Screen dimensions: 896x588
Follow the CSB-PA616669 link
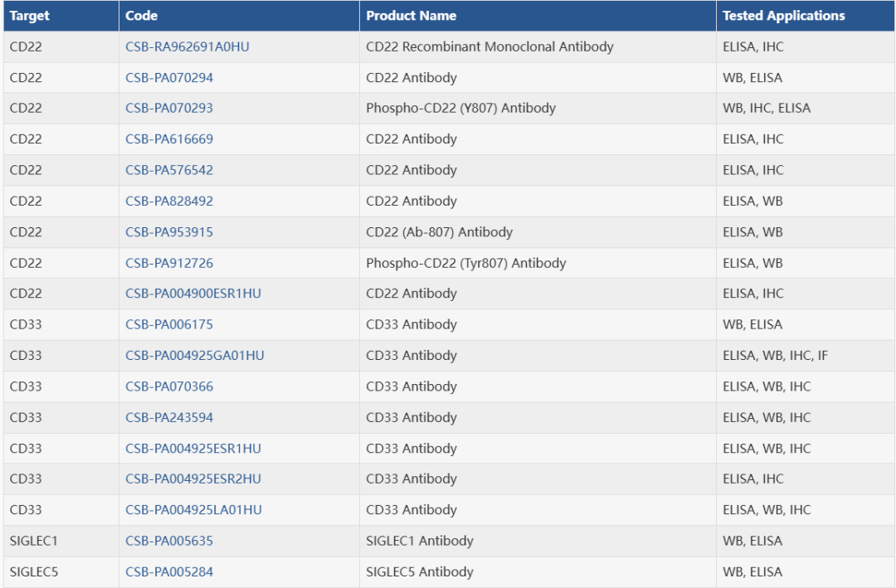click(169, 138)
